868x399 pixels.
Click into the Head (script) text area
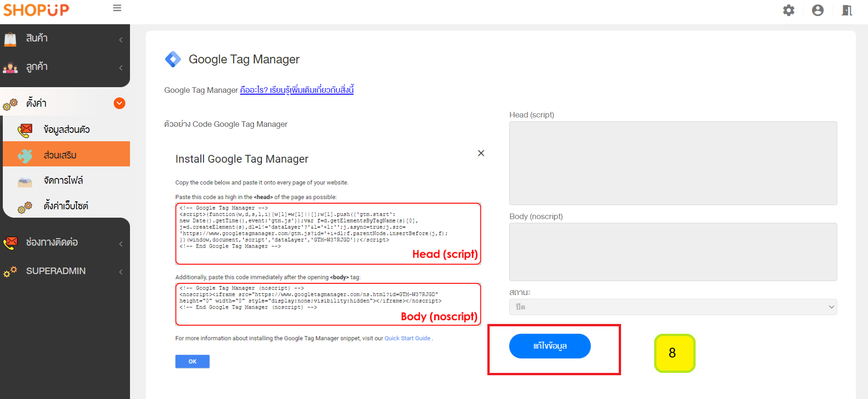point(673,163)
